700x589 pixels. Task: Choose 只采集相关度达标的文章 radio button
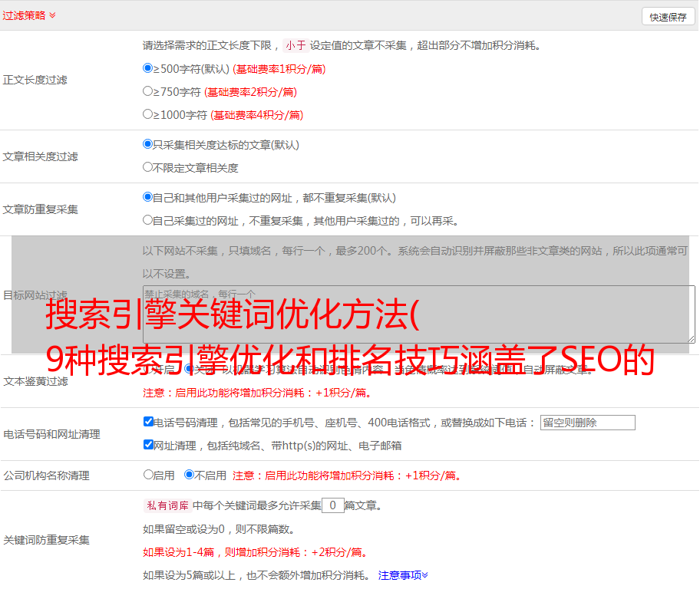pyautogui.click(x=147, y=144)
